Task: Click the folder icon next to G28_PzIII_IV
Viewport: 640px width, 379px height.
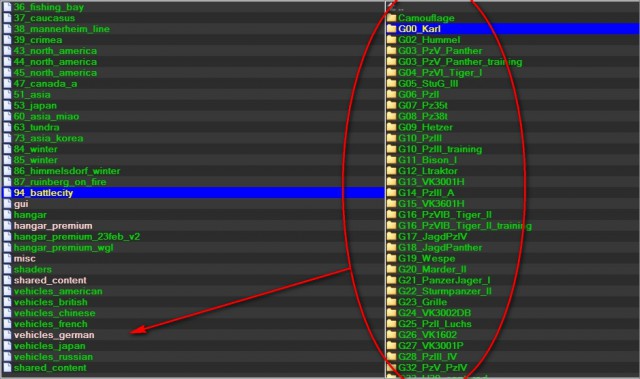Action: [391, 357]
